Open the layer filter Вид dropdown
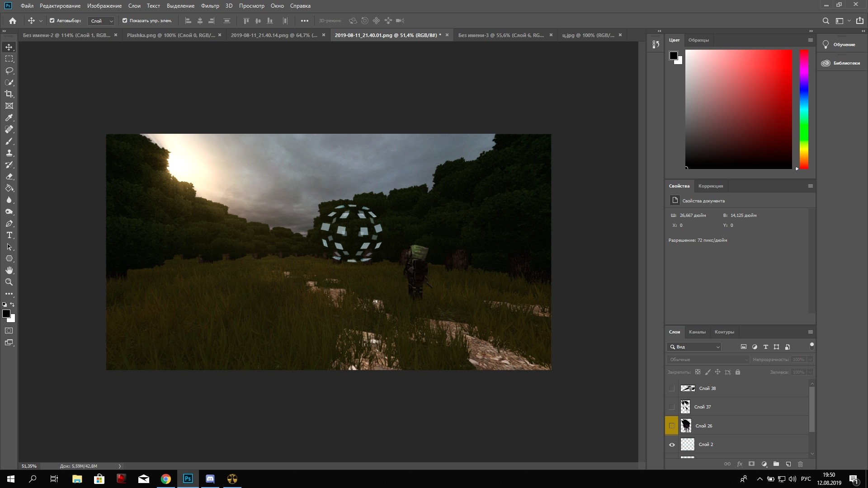Image resolution: width=868 pixels, height=488 pixels. 694,347
